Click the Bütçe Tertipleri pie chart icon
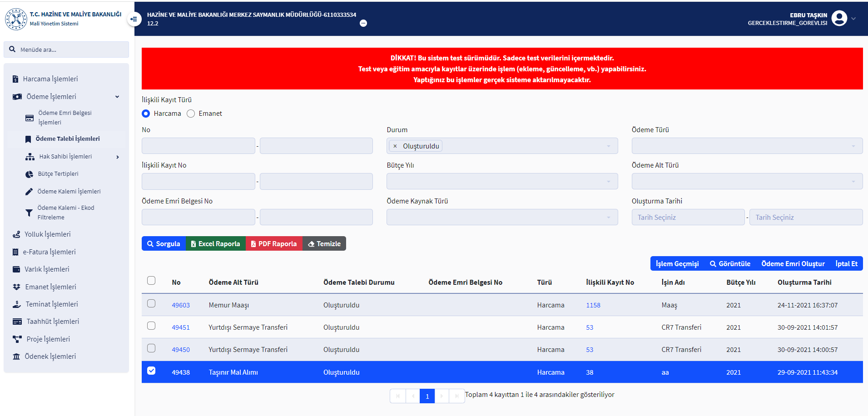Screen dimensions: 868x416 (29, 174)
